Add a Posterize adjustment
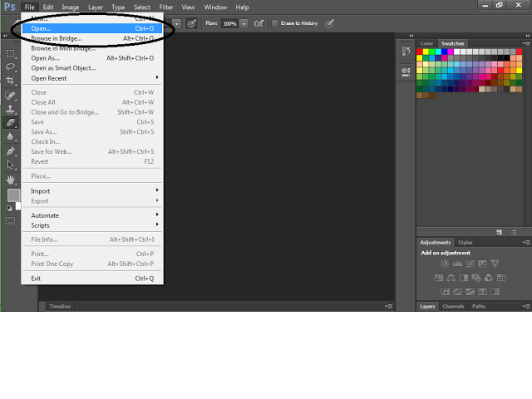The width and height of the screenshot is (532, 399). coord(457,292)
